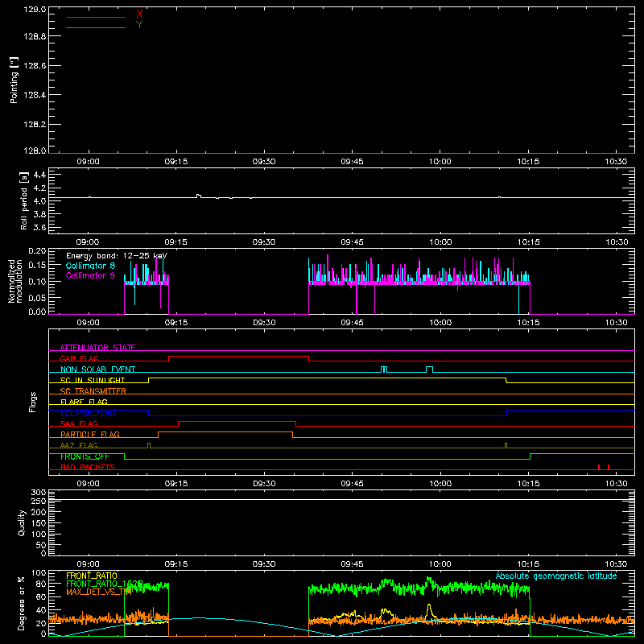Click the '4.4' roll period tick label
The image size is (644, 644).
39,175
